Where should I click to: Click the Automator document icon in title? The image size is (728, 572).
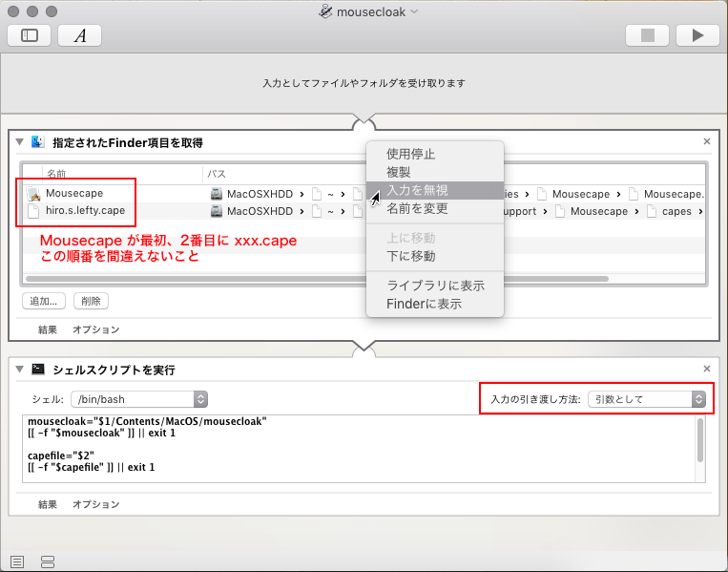click(x=325, y=11)
